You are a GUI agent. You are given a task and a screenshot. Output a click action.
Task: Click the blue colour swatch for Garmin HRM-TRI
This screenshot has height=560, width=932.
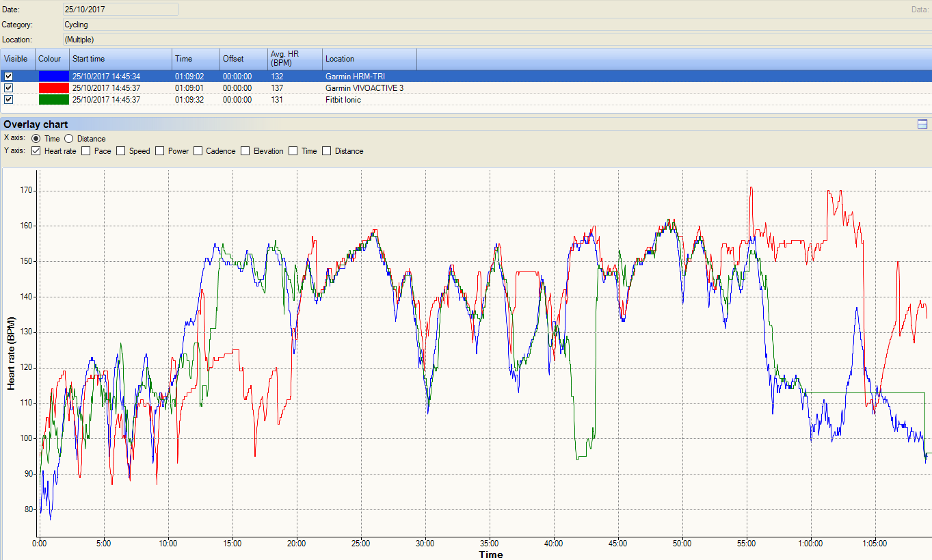pyautogui.click(x=53, y=76)
